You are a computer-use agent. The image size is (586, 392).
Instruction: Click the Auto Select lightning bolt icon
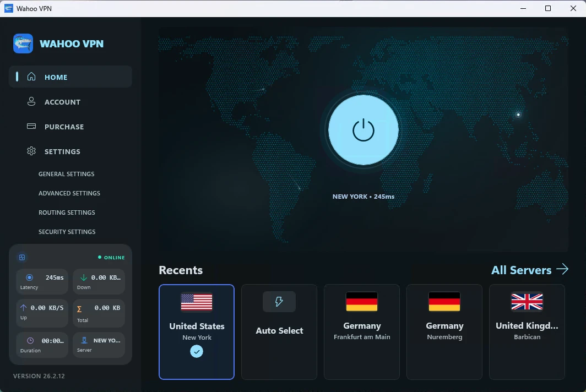pyautogui.click(x=279, y=302)
